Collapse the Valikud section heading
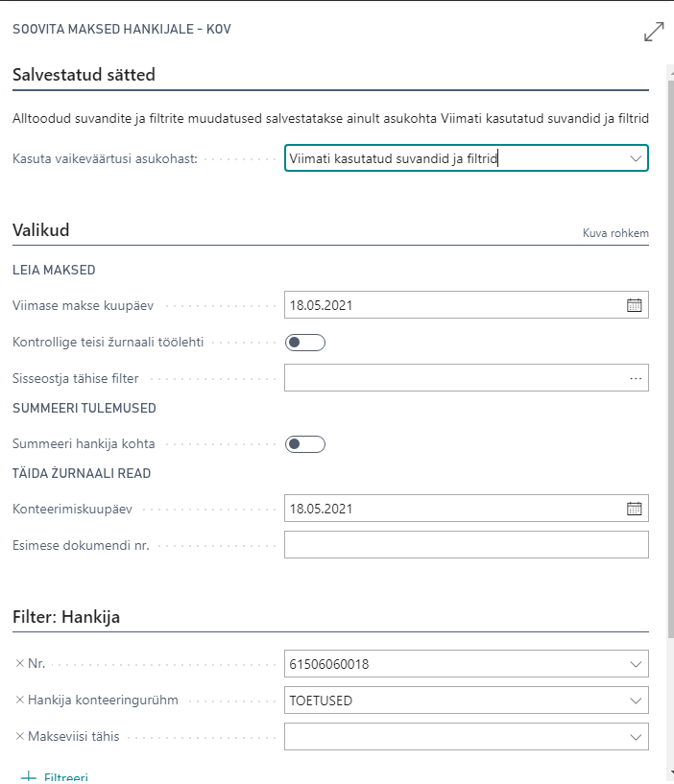Viewport: 674px width, 784px height. [41, 230]
